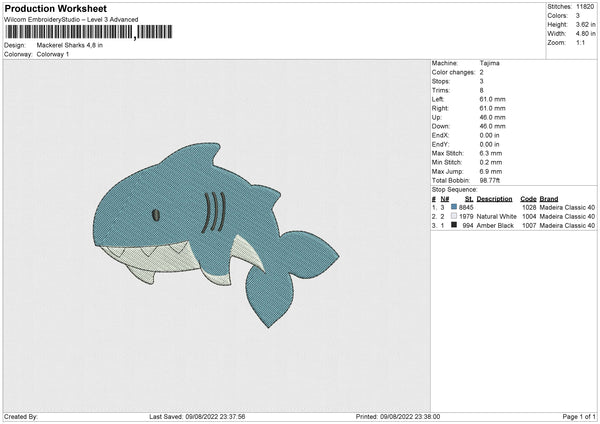
Task: Click the 'Description' column header
Action: 494,199
